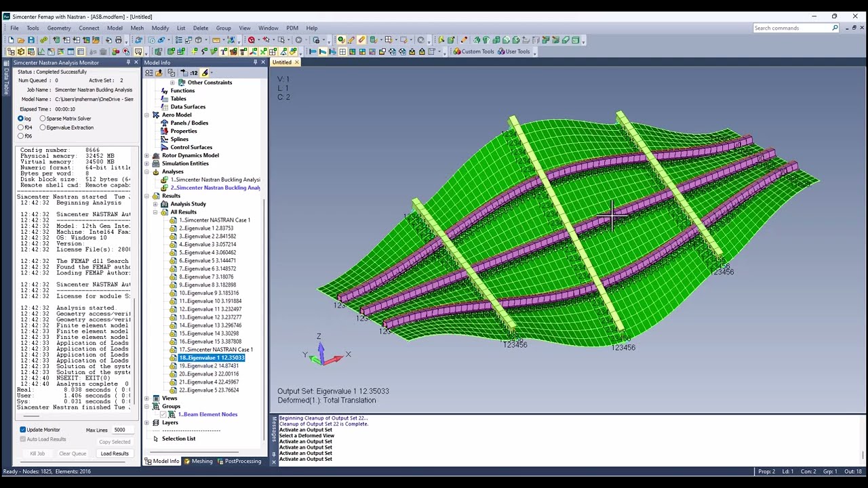Image resolution: width=868 pixels, height=488 pixels.
Task: Open User Tools toolbar menu
Action: tap(514, 52)
